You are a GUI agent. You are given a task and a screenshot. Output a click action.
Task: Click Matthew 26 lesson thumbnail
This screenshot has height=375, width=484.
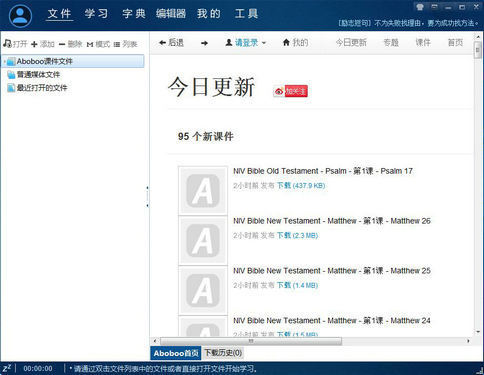(203, 241)
